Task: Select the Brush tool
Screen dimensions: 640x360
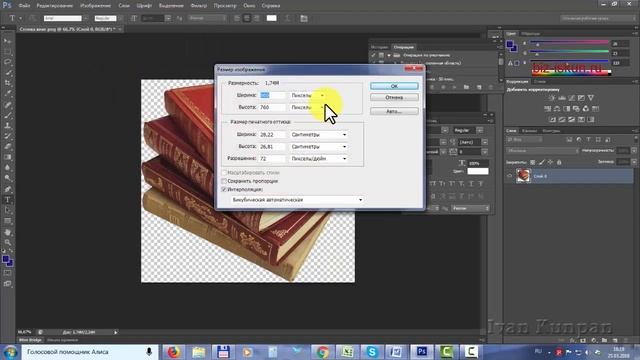Action: tap(7, 116)
